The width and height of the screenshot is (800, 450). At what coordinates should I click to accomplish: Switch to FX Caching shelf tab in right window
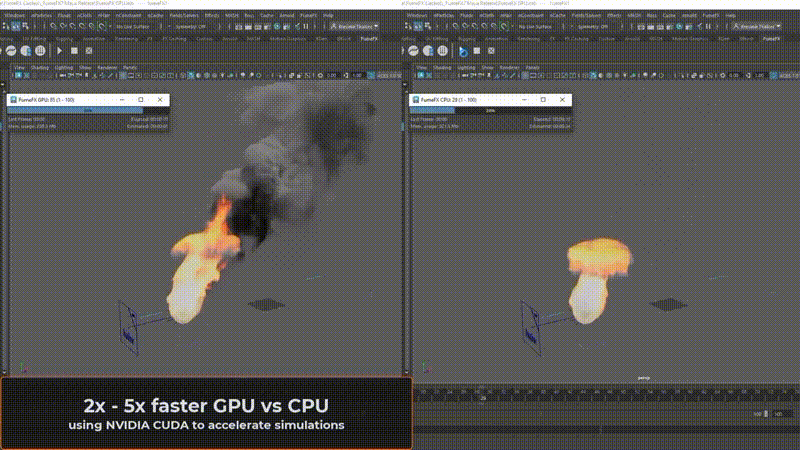coord(577,39)
